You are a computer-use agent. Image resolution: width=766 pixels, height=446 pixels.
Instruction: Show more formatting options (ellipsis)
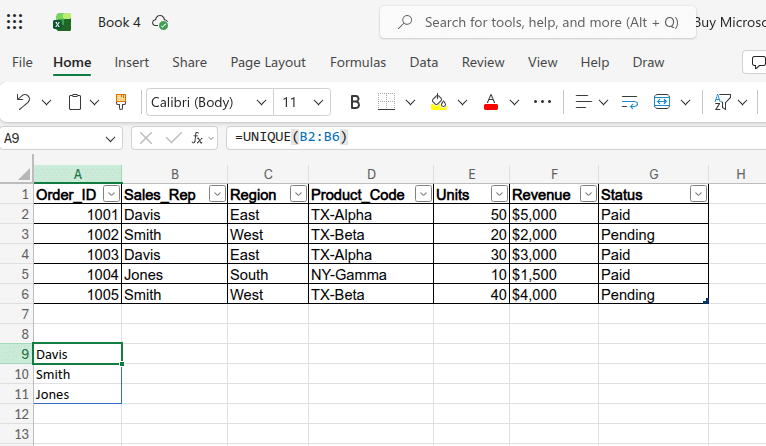(542, 102)
